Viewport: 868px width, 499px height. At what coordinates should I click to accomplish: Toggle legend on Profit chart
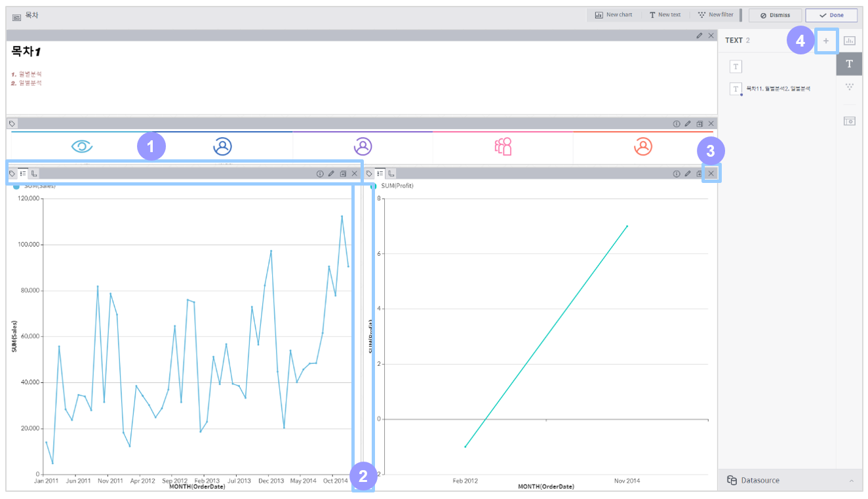(380, 174)
